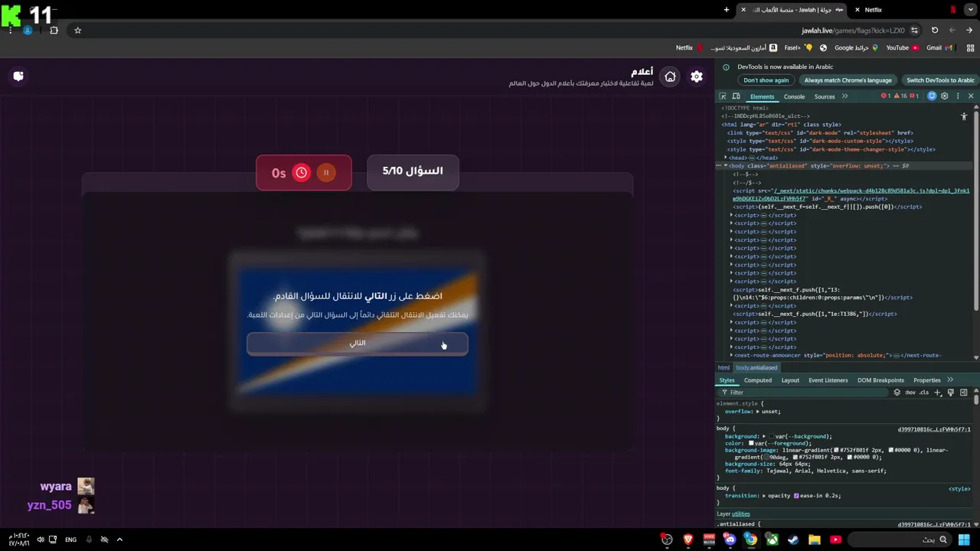
Task: Click Switch DevTools to Arabic
Action: tap(939, 80)
